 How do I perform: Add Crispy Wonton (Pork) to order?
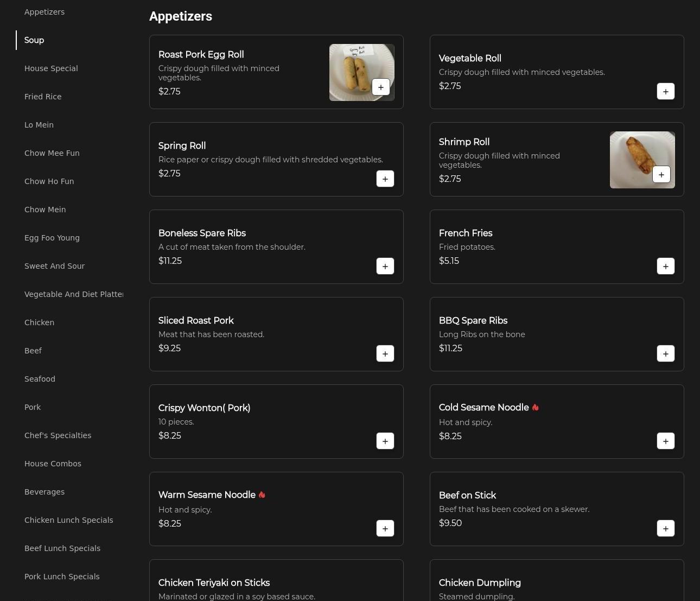coord(385,441)
